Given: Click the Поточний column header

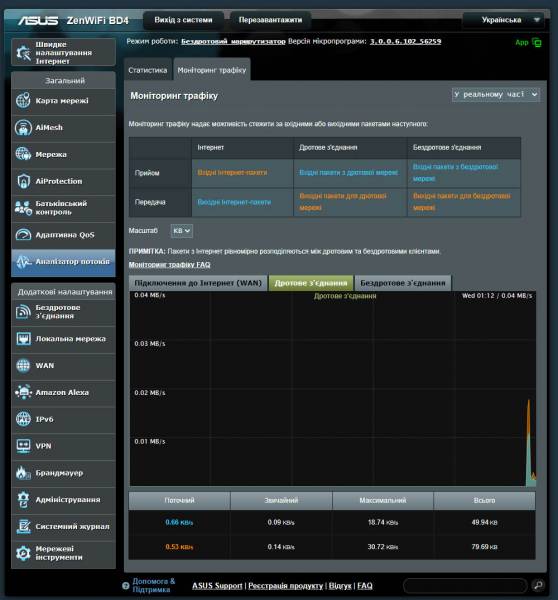Looking at the screenshot, I should point(179,501).
